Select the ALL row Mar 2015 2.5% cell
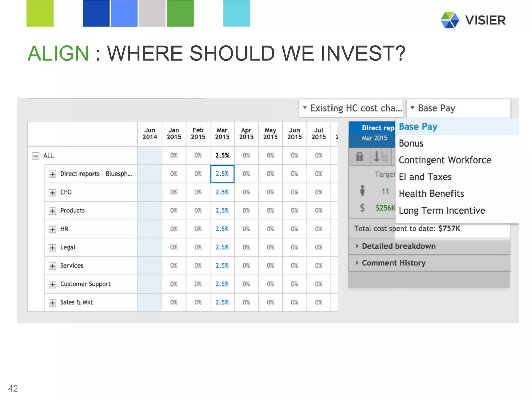 [222, 156]
